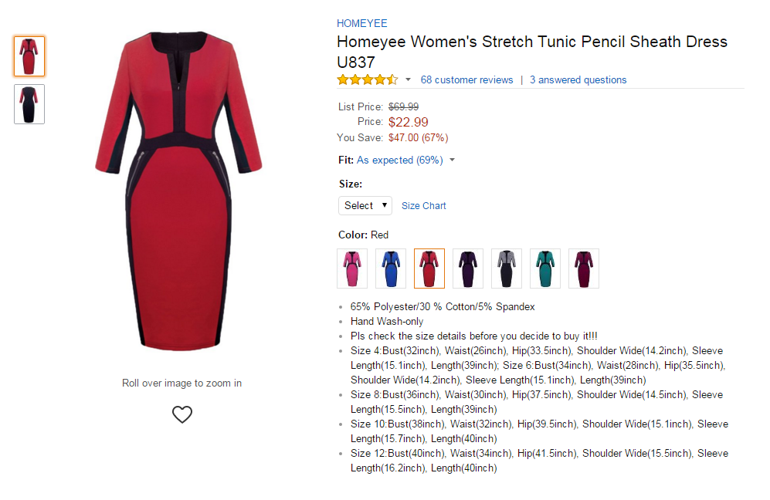The width and height of the screenshot is (770, 500).
Task: Choose the dark purple dress color swatch
Action: 468,269
